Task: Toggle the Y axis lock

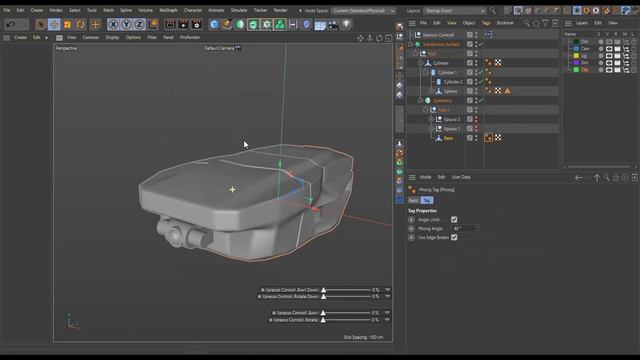Action: point(127,24)
